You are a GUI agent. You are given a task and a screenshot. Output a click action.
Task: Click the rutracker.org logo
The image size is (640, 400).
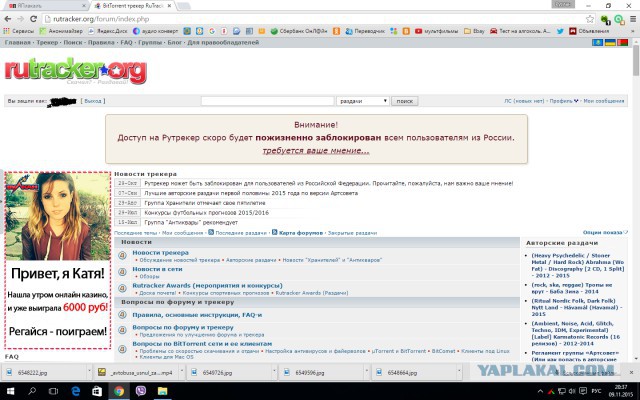pos(76,71)
